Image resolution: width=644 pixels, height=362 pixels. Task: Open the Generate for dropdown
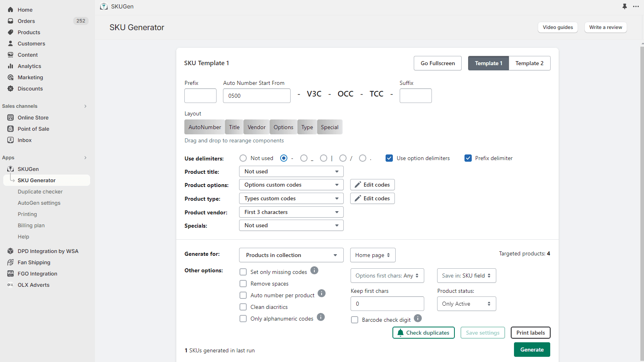[291, 255]
